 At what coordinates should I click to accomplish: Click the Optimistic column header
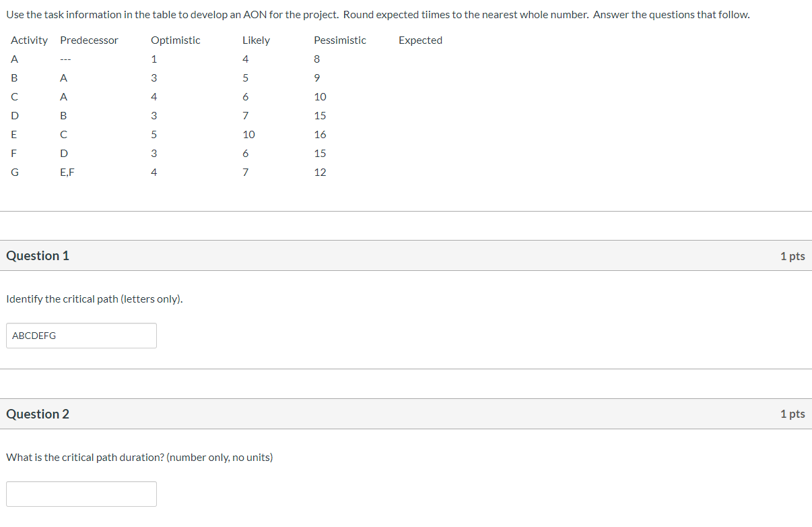[x=175, y=40]
